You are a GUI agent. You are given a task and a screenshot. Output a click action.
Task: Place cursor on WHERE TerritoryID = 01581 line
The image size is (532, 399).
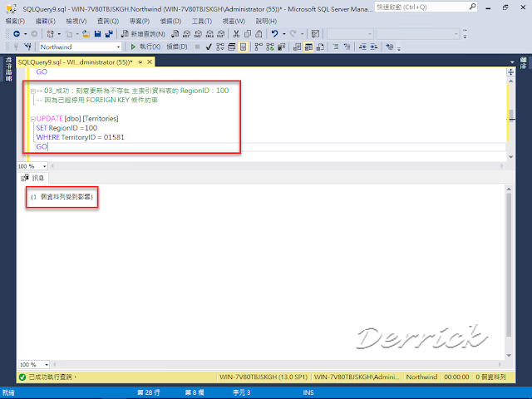(80, 137)
